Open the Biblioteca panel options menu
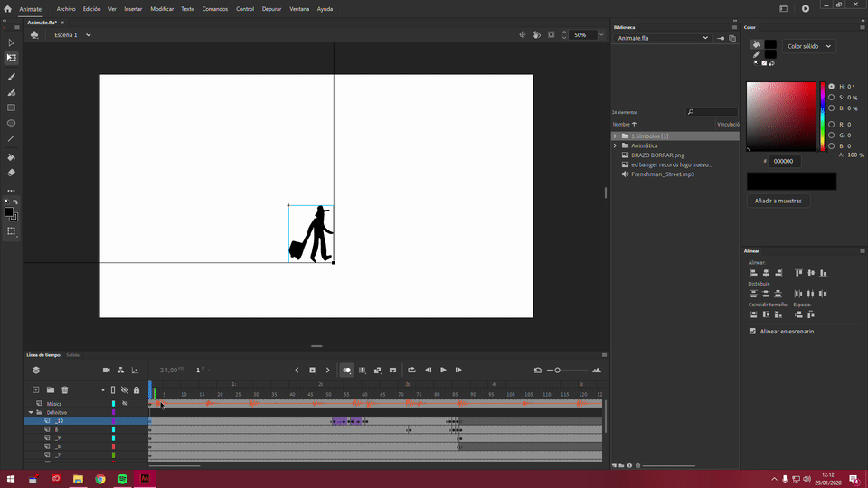This screenshot has height=488, width=868. (734, 27)
